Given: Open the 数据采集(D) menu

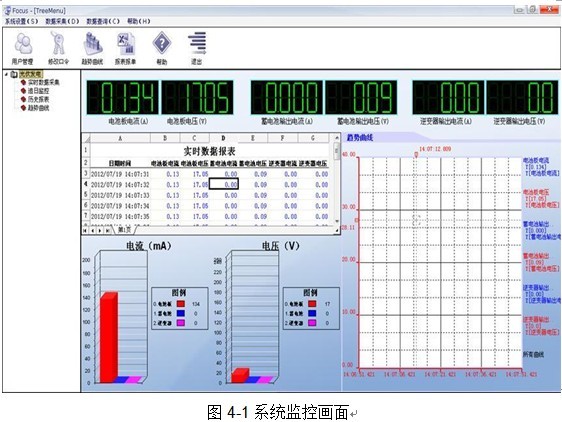Looking at the screenshot, I should click(x=62, y=21).
